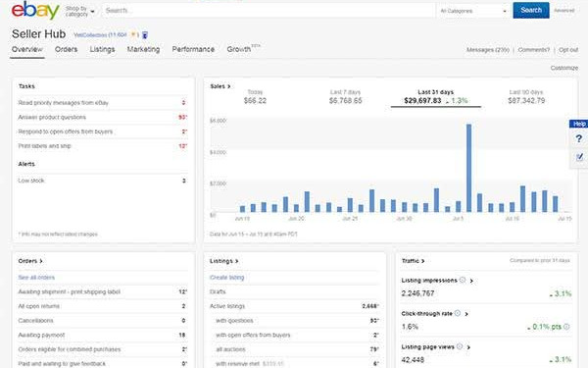Expand the Orders panel chevron
This screenshot has width=588, height=368.
41,261
